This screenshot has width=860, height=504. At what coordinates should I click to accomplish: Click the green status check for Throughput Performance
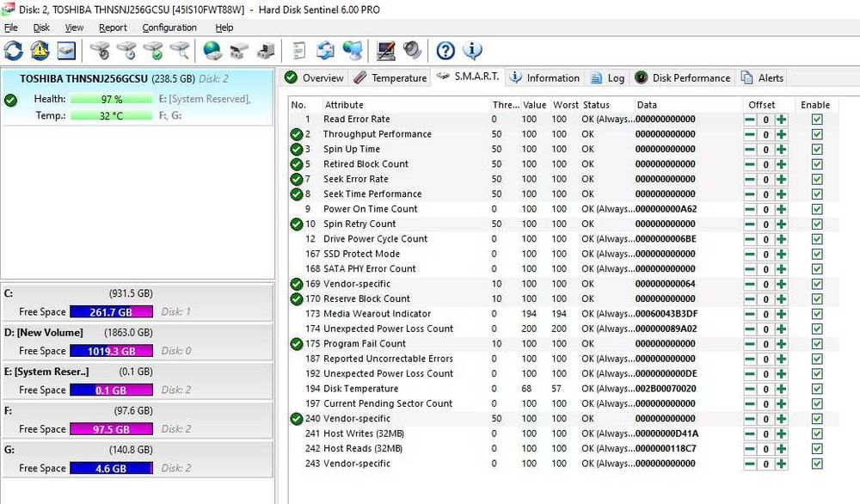pyautogui.click(x=296, y=134)
